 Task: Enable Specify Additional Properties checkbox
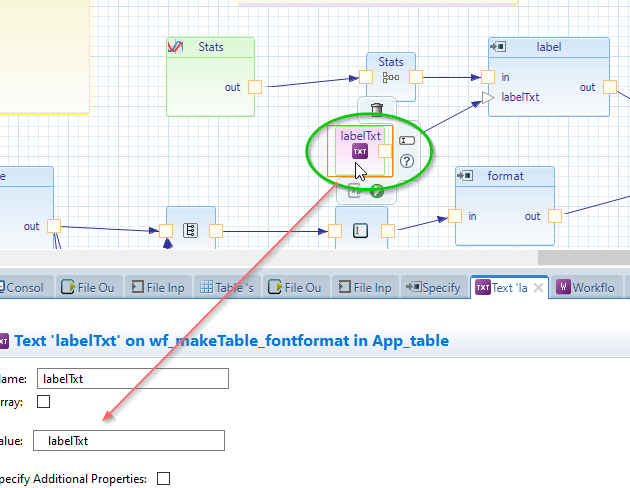pos(163,479)
